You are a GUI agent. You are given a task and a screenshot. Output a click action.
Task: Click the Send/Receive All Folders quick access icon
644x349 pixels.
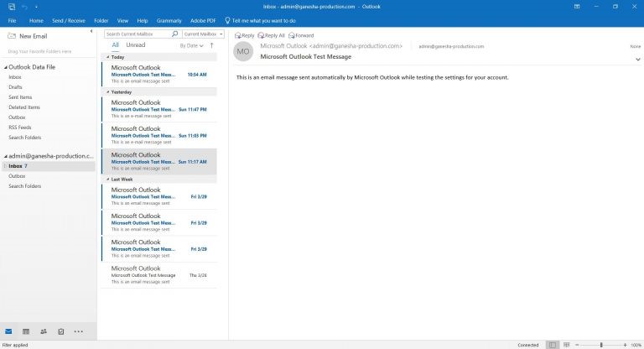tap(11, 6)
